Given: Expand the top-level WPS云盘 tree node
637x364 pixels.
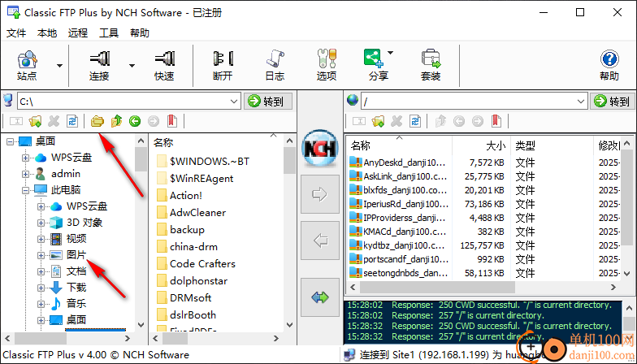Looking at the screenshot, I should coord(26,158).
